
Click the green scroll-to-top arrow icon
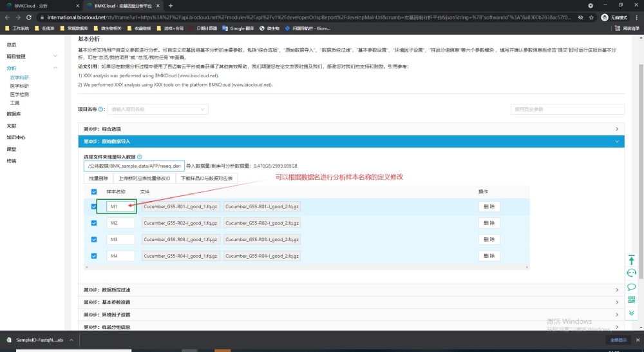pyautogui.click(x=632, y=260)
